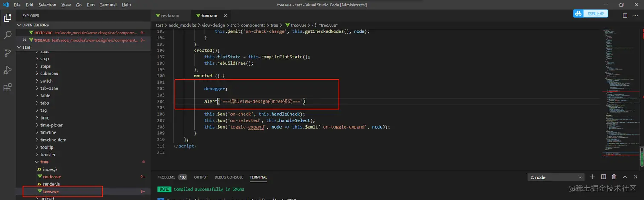Image resolution: width=644 pixels, height=200 pixels.
Task: Close tree.vue in Open Editors list
Action: 24,40
